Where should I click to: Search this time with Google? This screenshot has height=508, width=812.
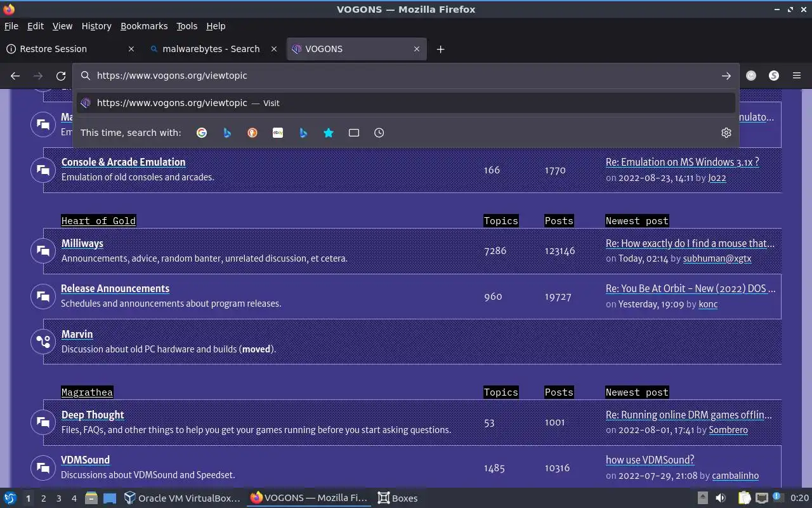(x=202, y=133)
